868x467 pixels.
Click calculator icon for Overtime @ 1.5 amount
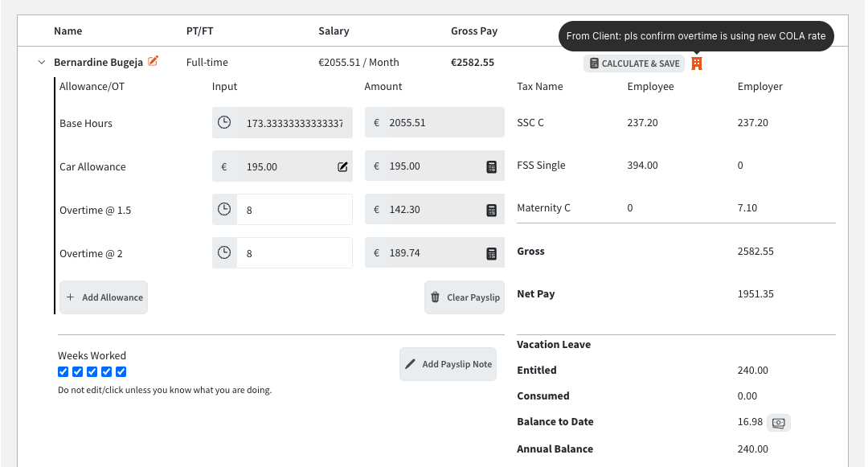tap(491, 210)
